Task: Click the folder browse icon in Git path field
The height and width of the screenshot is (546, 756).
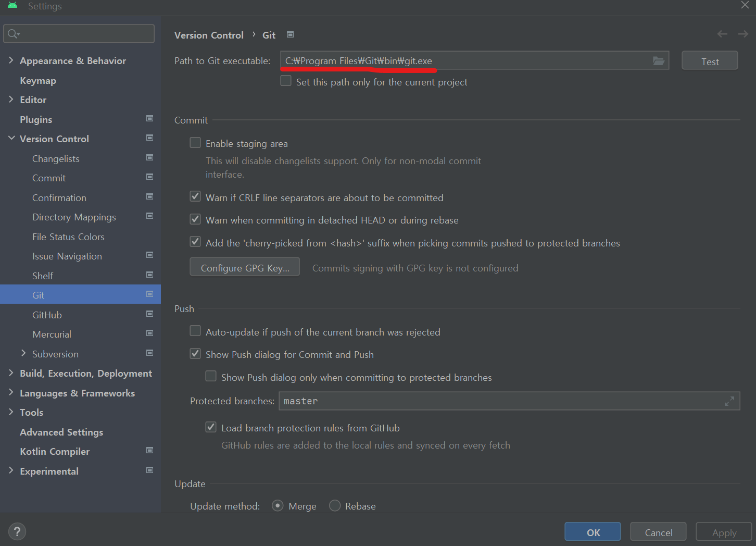Action: point(658,61)
